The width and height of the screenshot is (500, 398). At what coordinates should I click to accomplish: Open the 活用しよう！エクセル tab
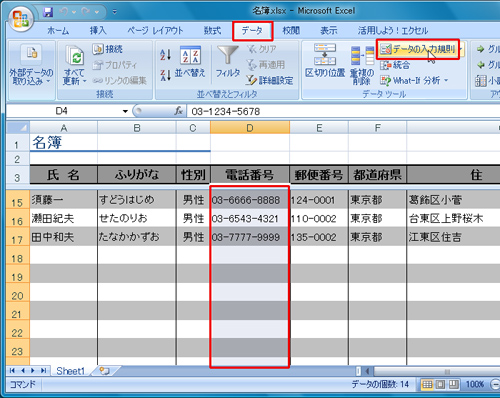(x=393, y=31)
